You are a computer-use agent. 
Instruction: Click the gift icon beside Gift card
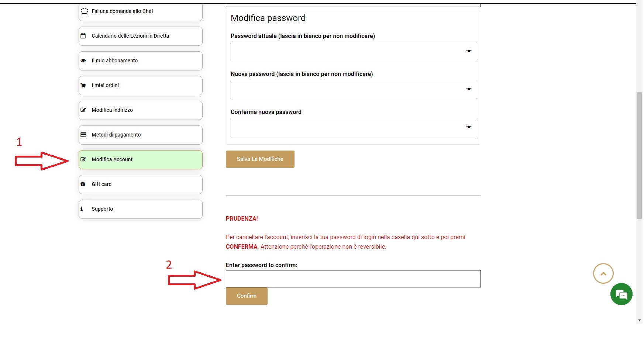pos(83,184)
